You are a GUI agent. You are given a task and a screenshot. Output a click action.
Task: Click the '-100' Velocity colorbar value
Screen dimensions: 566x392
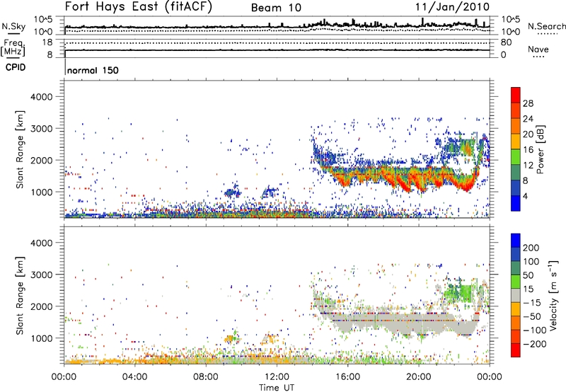(x=535, y=330)
